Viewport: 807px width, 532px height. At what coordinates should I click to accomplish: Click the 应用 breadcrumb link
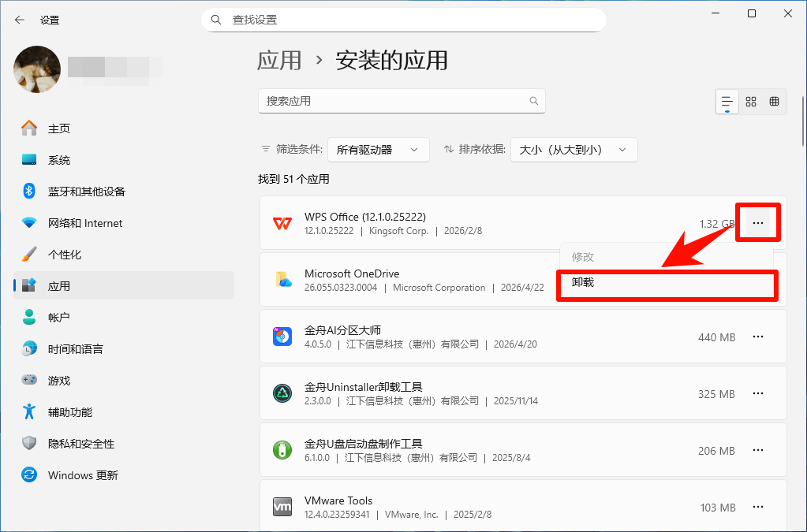tap(279, 61)
